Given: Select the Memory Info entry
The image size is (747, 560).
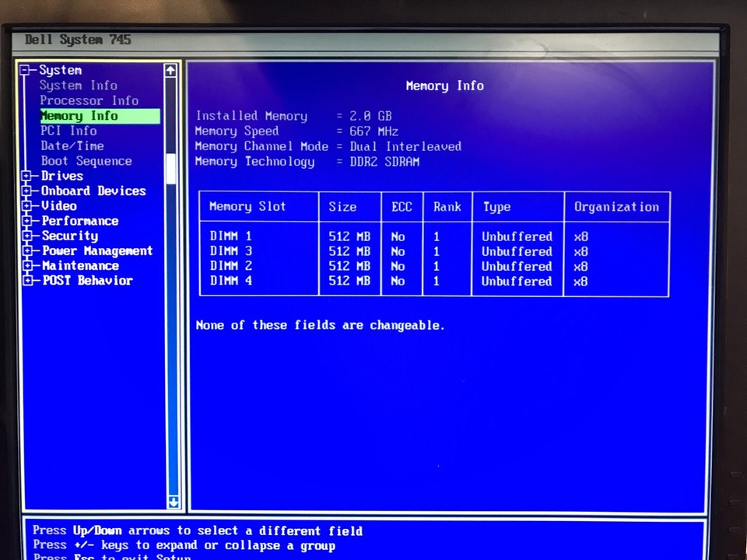Looking at the screenshot, I should click(79, 115).
